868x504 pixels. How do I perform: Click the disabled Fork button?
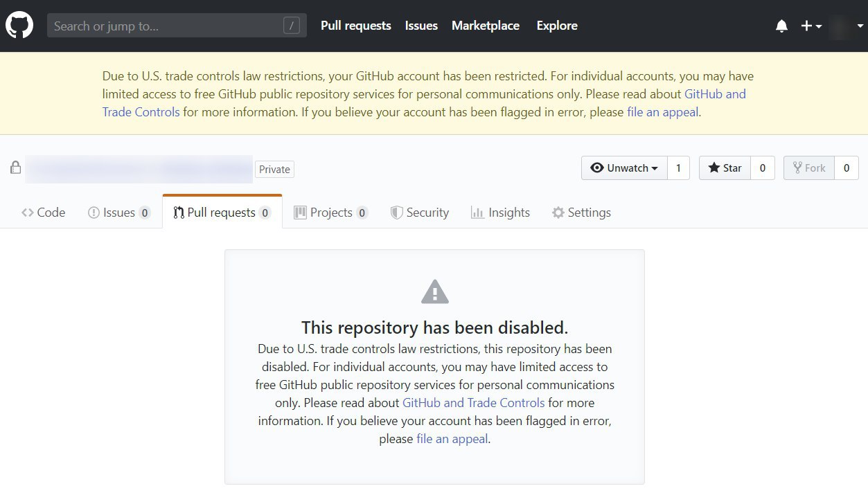click(808, 168)
